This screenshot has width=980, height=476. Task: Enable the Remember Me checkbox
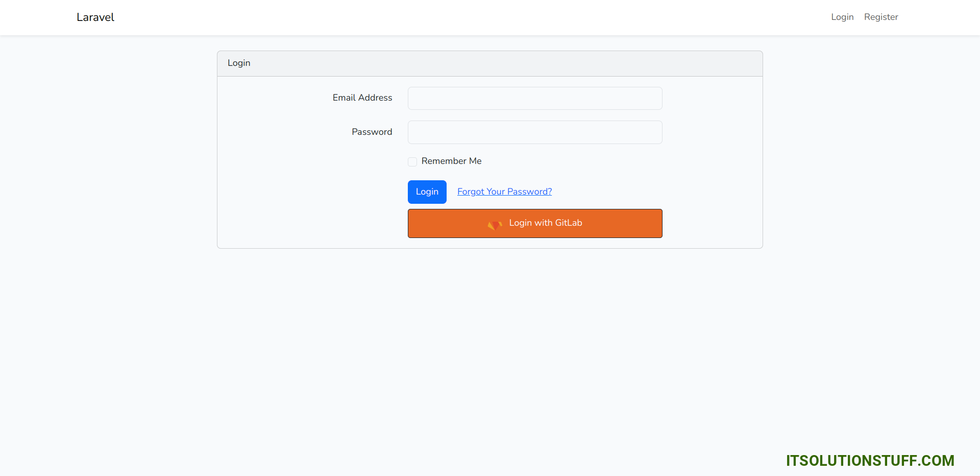coord(412,162)
